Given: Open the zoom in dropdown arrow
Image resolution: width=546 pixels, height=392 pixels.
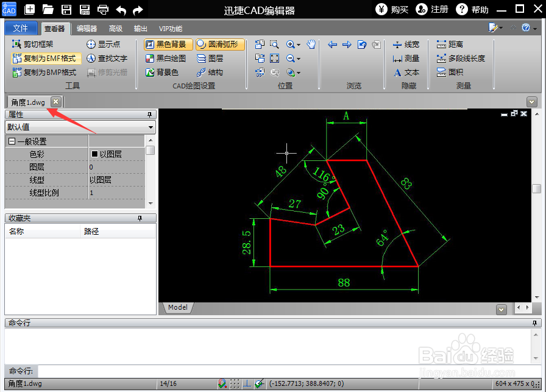Looking at the screenshot, I should [x=299, y=45].
